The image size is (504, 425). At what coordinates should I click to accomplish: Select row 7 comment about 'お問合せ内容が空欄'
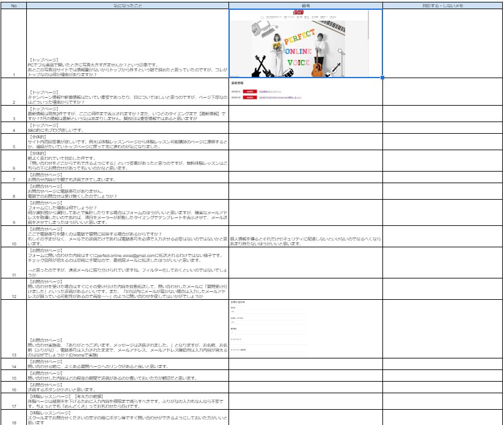pyautogui.click(x=128, y=177)
